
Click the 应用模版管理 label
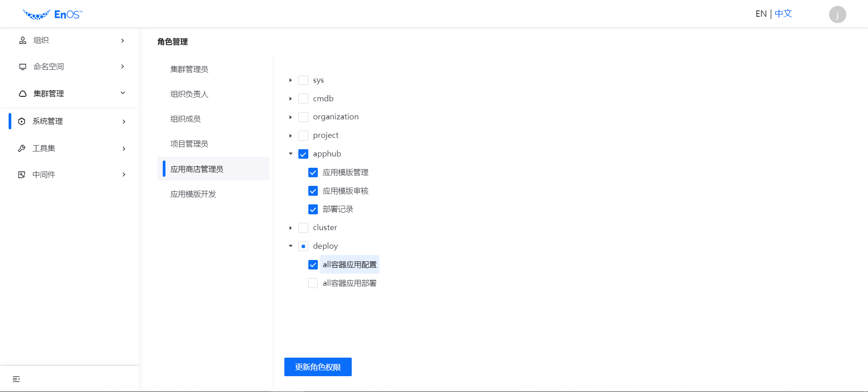tap(345, 172)
